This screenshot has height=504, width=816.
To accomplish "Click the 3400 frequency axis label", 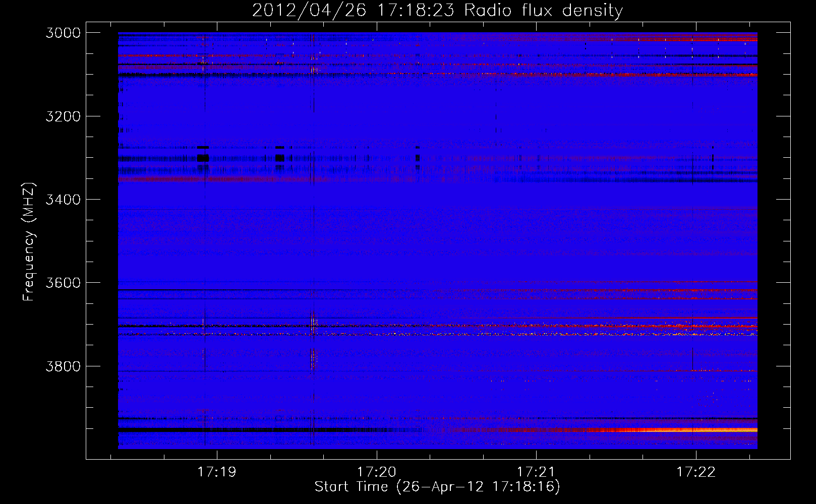I will coord(63,200).
